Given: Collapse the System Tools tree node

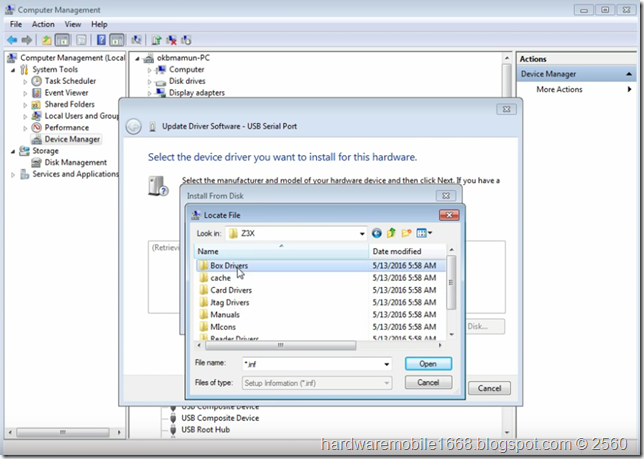Looking at the screenshot, I should coord(13,70).
